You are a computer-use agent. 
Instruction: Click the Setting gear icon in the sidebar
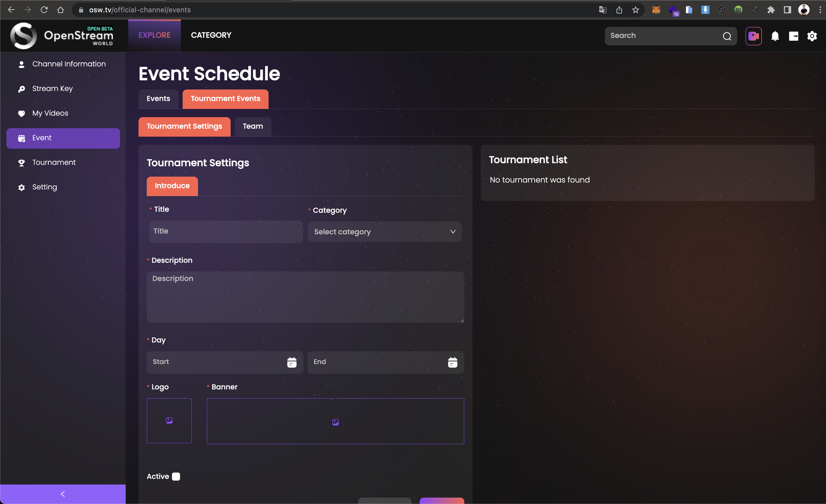pyautogui.click(x=22, y=187)
